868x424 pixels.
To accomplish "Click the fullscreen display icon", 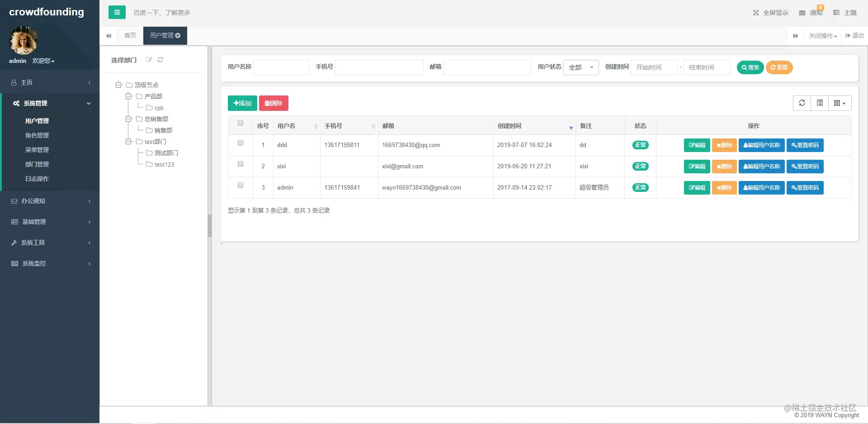I will (x=756, y=13).
